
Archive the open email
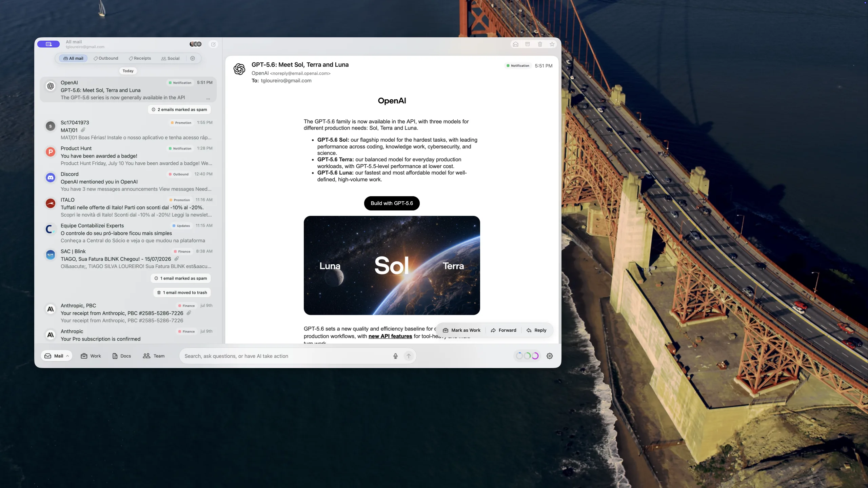coord(528,44)
